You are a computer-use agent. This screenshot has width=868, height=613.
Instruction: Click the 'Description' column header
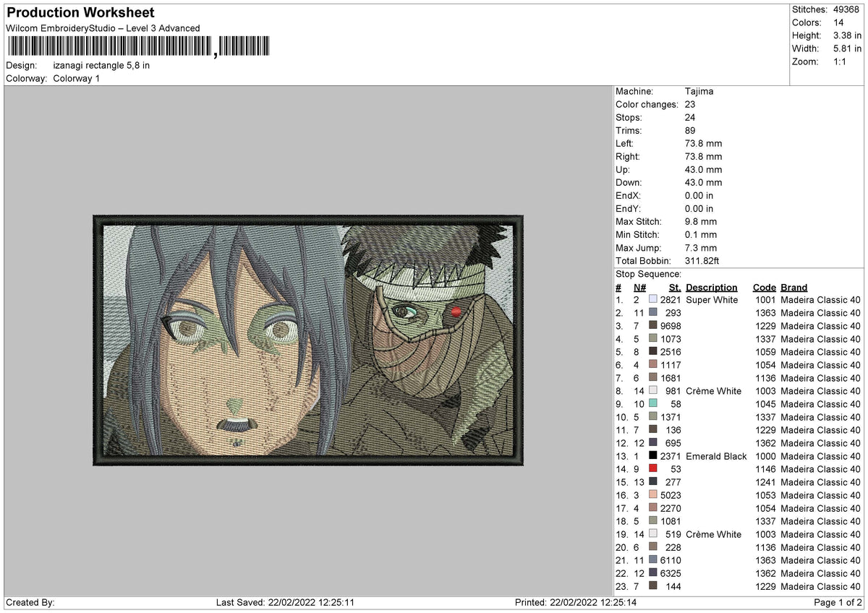click(x=712, y=288)
